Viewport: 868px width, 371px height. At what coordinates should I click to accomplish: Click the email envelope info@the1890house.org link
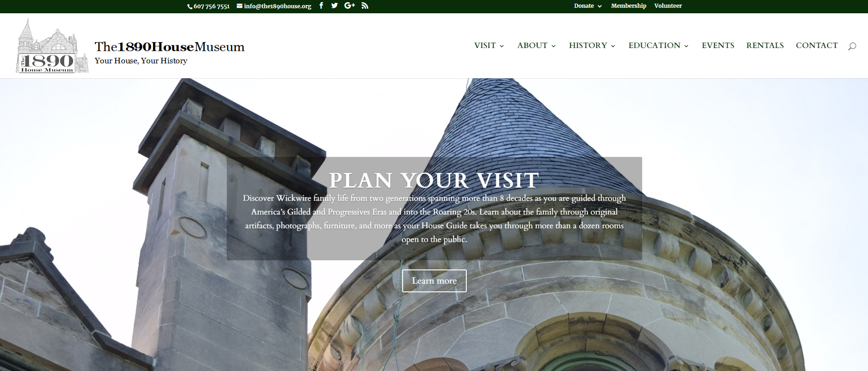click(274, 6)
